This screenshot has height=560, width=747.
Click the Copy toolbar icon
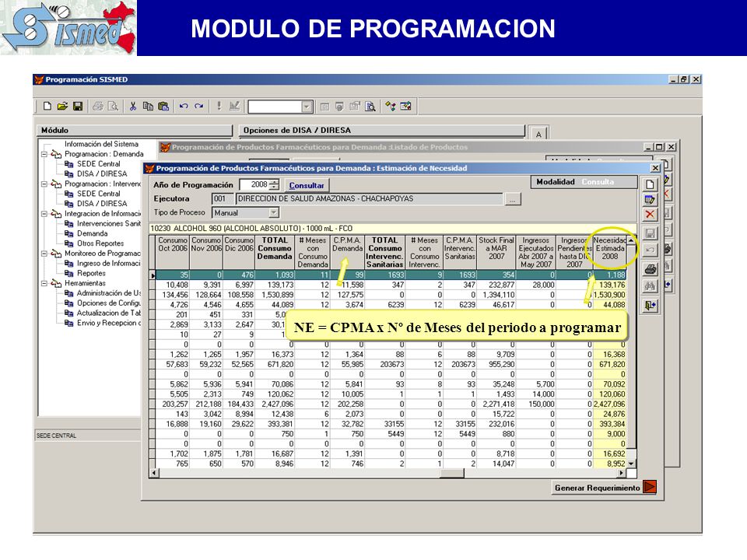pos(148,107)
